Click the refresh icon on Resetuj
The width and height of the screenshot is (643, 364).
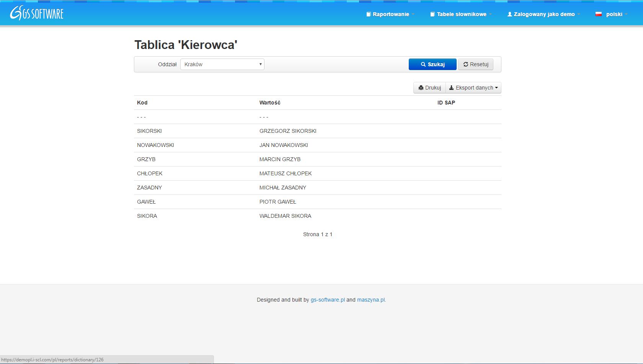(466, 64)
